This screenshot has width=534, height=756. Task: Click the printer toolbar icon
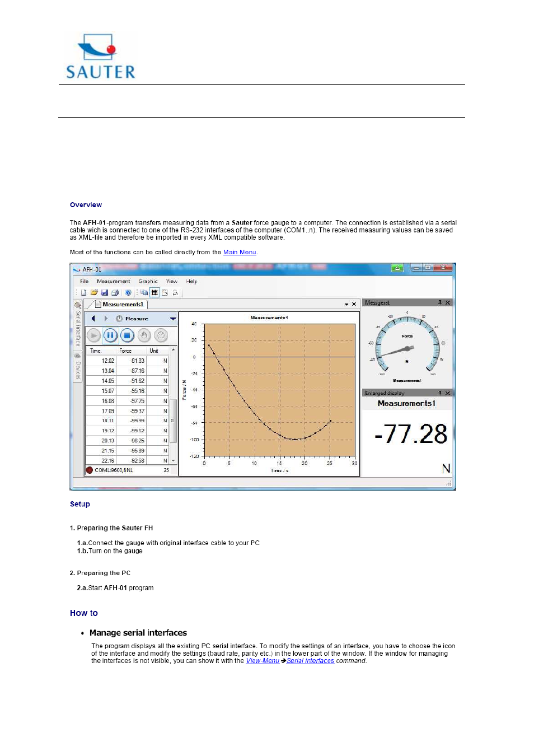click(115, 292)
